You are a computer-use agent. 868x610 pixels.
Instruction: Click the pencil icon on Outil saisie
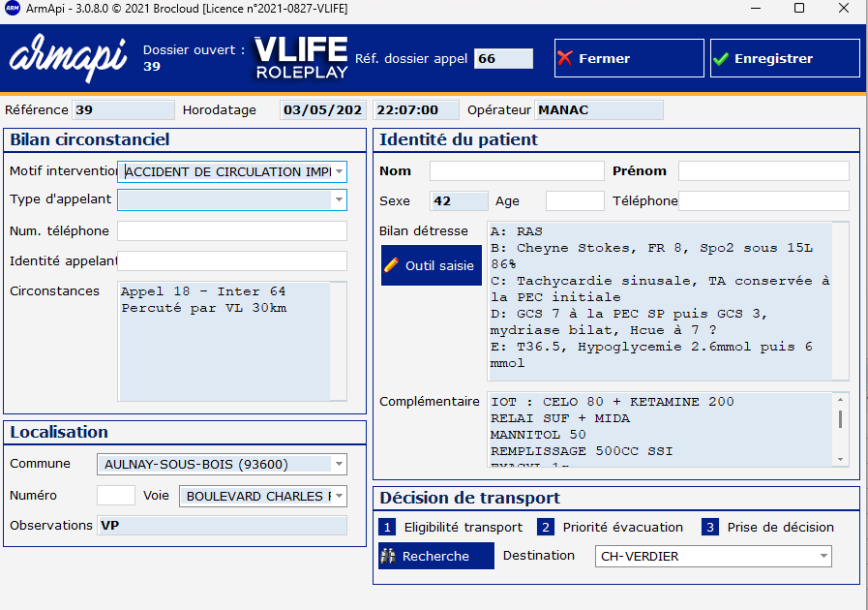tap(391, 265)
